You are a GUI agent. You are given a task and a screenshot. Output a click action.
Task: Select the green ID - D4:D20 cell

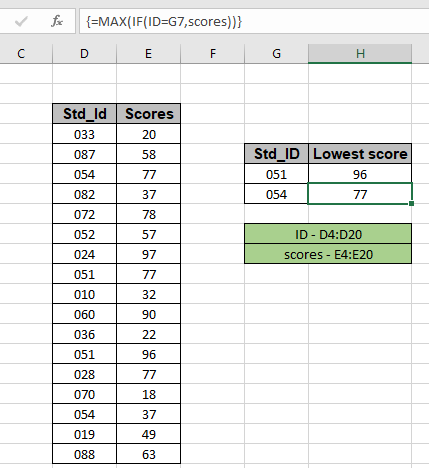[328, 234]
